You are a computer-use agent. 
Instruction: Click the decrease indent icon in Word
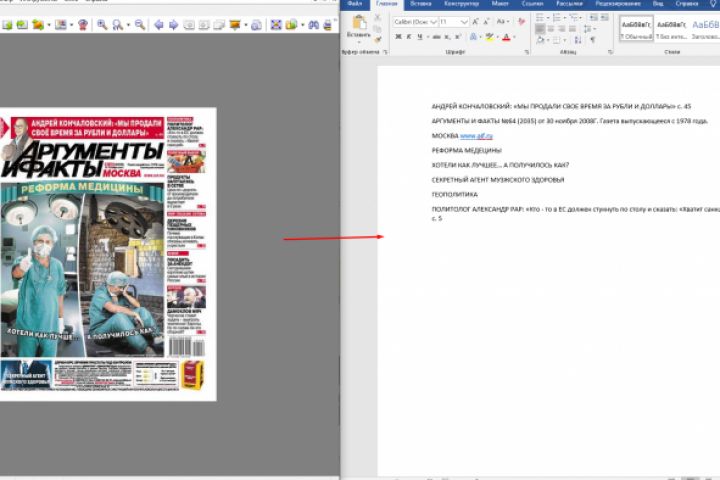593,17
